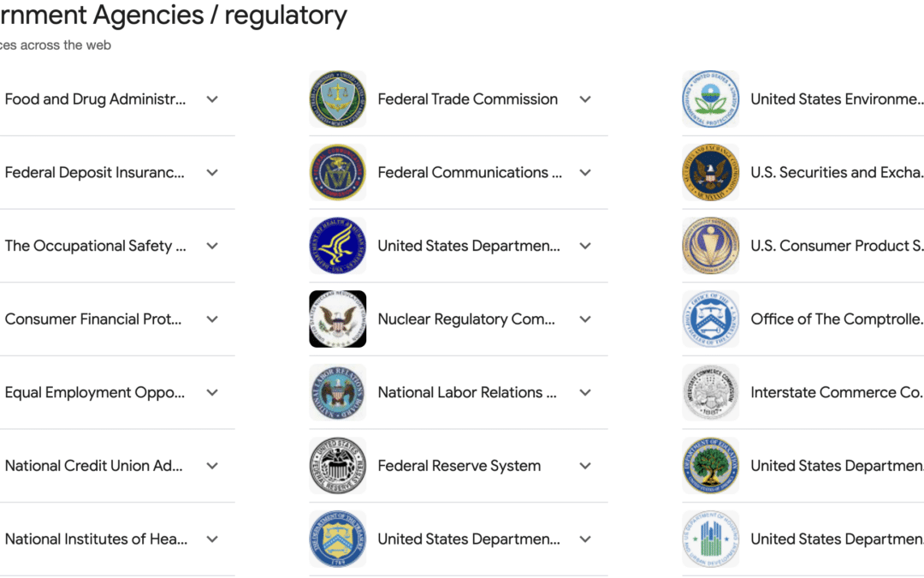Click the National Labor Relations Board seal

click(x=337, y=392)
